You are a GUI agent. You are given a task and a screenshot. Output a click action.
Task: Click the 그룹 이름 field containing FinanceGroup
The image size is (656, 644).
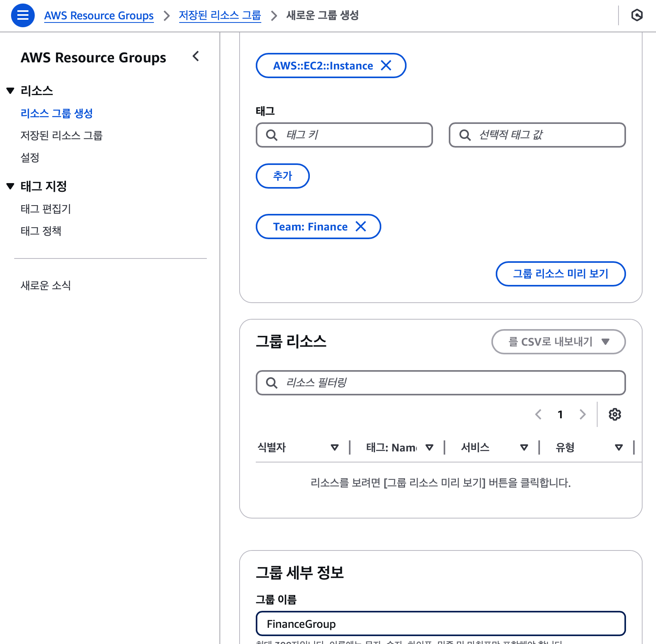[441, 623]
